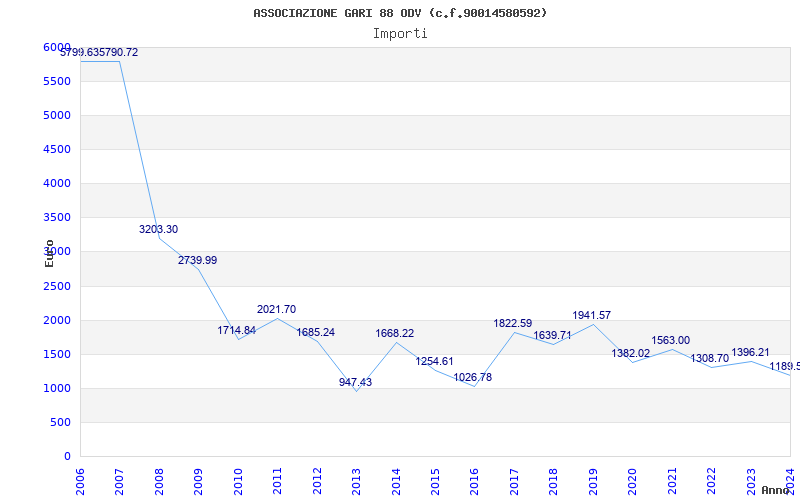Image resolution: width=800 pixels, height=500 pixels.
Task: Click the 2022 x-axis year label
Action: [711, 482]
